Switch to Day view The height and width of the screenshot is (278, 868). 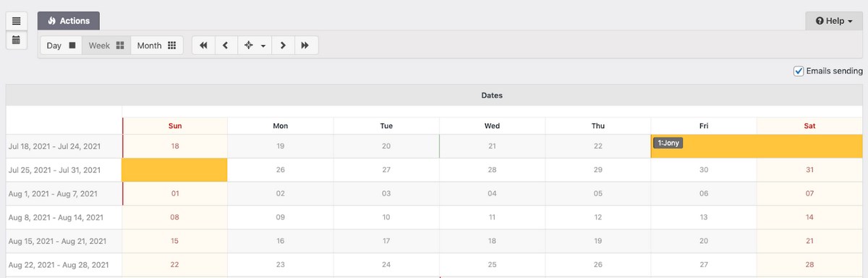pyautogui.click(x=61, y=46)
